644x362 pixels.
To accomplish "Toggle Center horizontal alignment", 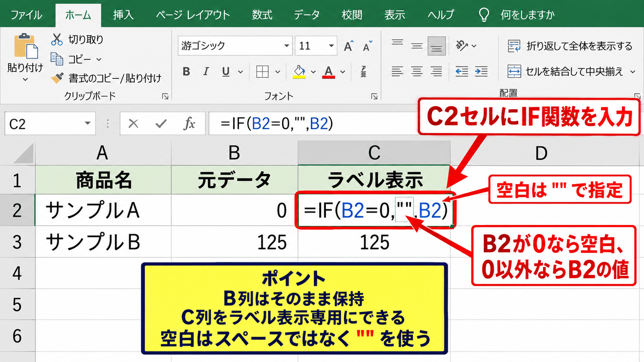I will [417, 72].
